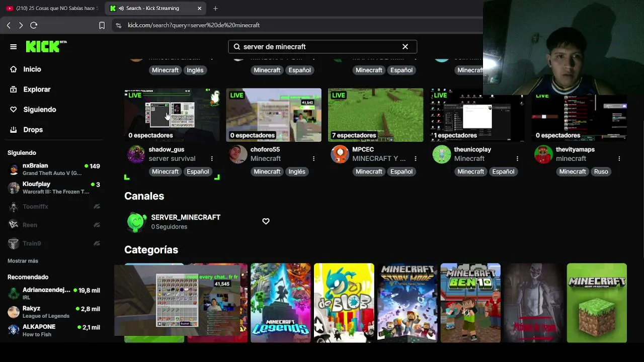The width and height of the screenshot is (644, 362).
Task: Click Inglés tag under choforo55
Action: tap(297, 171)
